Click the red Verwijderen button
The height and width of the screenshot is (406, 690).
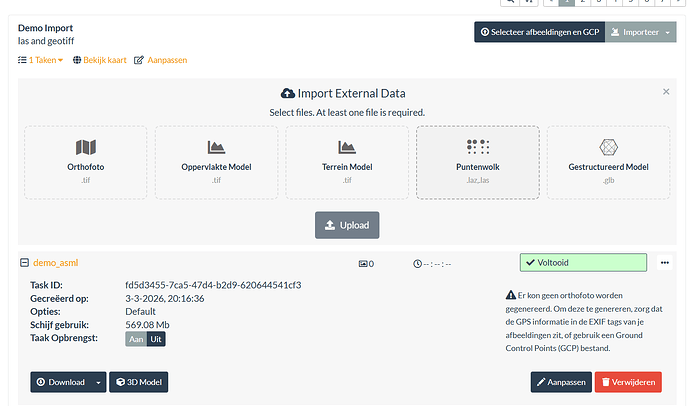(x=628, y=382)
